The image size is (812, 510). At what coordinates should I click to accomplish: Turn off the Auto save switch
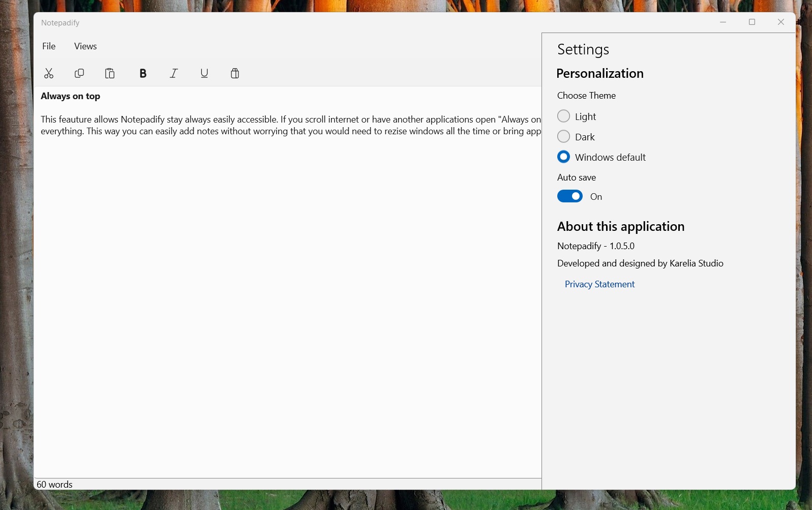(x=570, y=196)
